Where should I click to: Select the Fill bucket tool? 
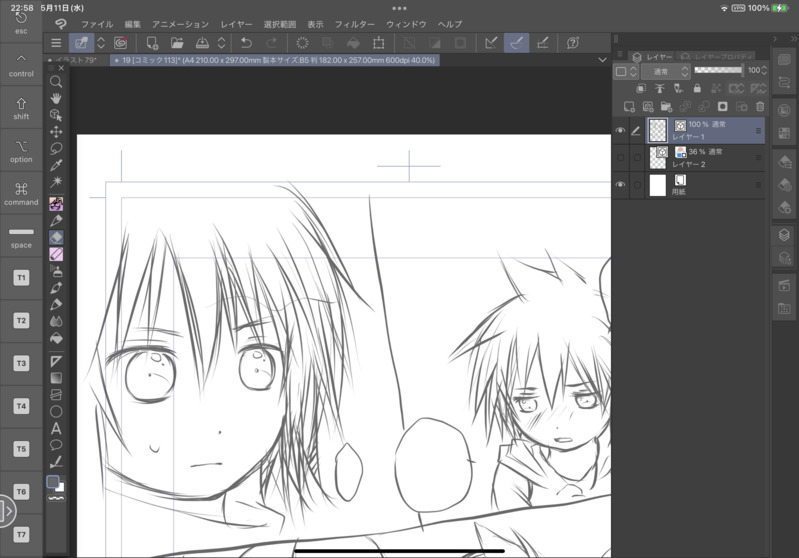point(56,338)
